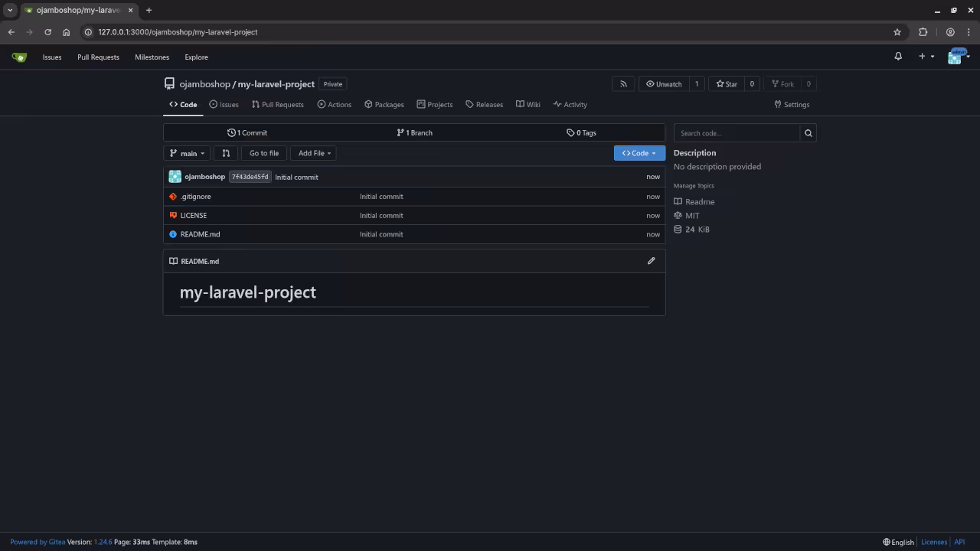Image resolution: width=980 pixels, height=551 pixels.
Task: Open the browser profile icon
Action: coord(950,32)
